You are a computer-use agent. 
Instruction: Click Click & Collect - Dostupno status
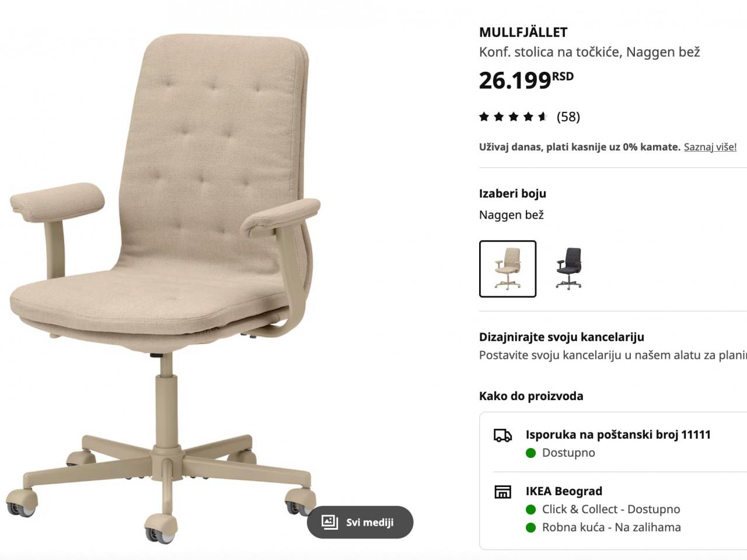pyautogui.click(x=611, y=509)
